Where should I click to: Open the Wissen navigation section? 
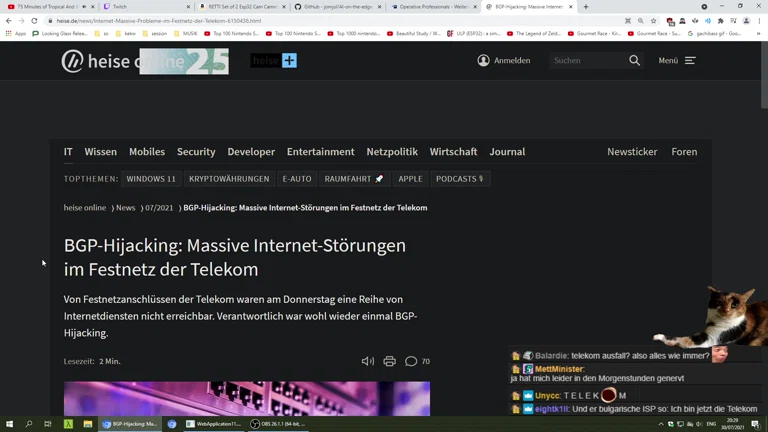[100, 152]
